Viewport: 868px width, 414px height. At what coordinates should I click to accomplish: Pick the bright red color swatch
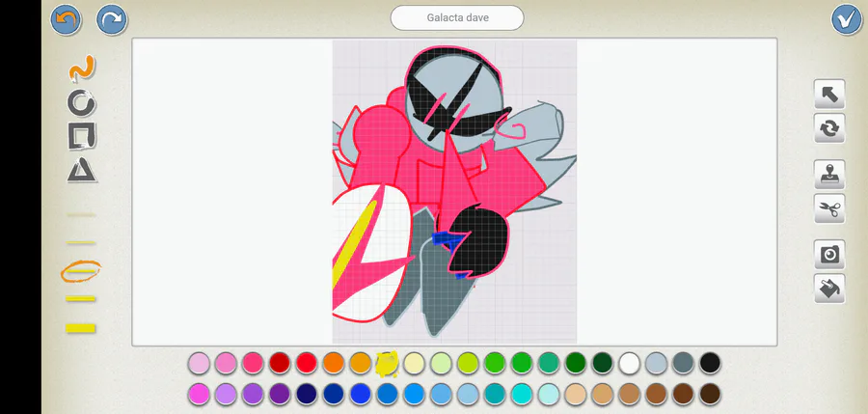coord(307,363)
